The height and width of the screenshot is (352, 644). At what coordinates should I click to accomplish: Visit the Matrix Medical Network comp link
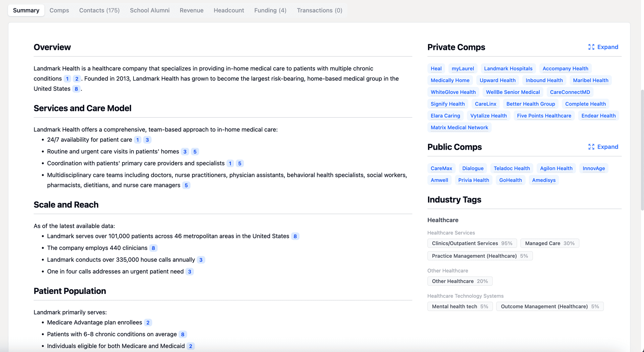[459, 128]
